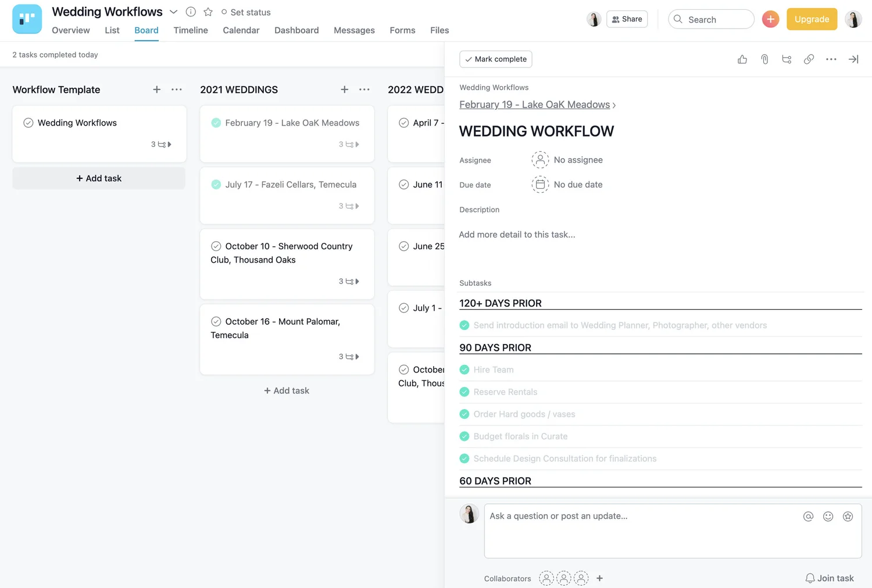Attach a file using the paperclip icon

(764, 59)
